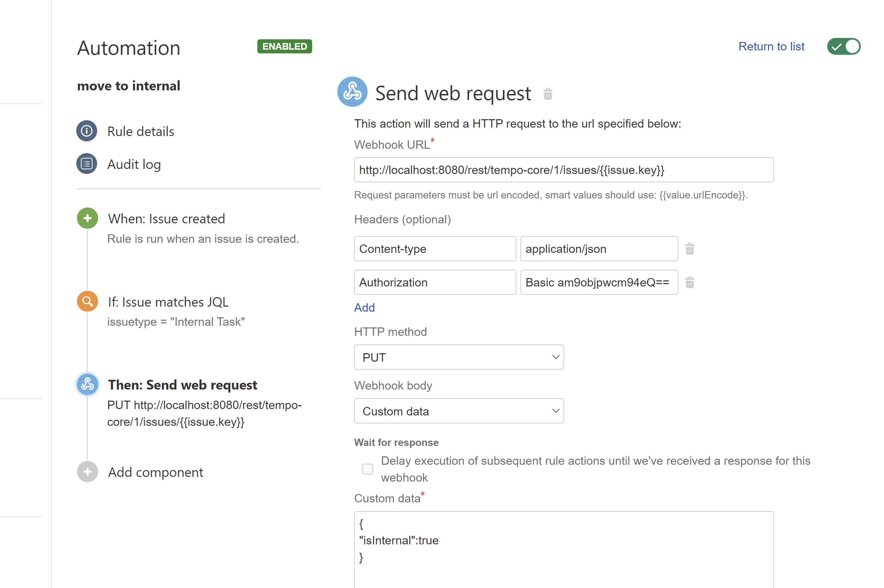Enable delay execution until webhook response received

click(x=367, y=469)
